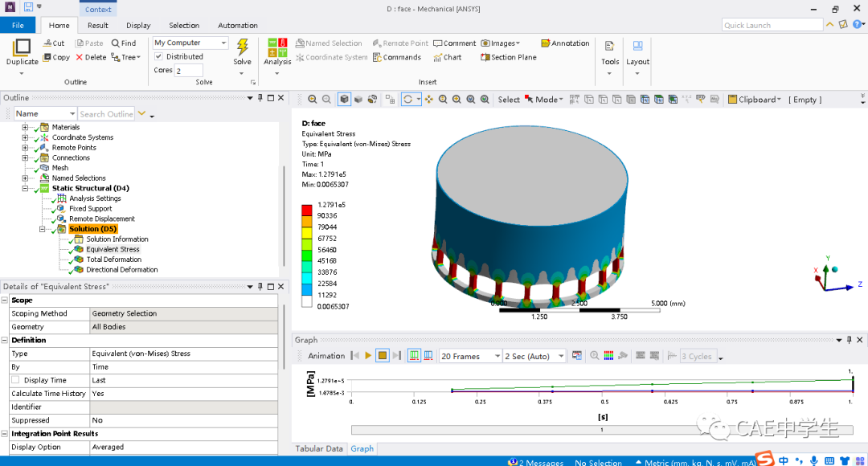
Task: Select the Rotate tool in graphics toolbar
Action: pos(408,100)
